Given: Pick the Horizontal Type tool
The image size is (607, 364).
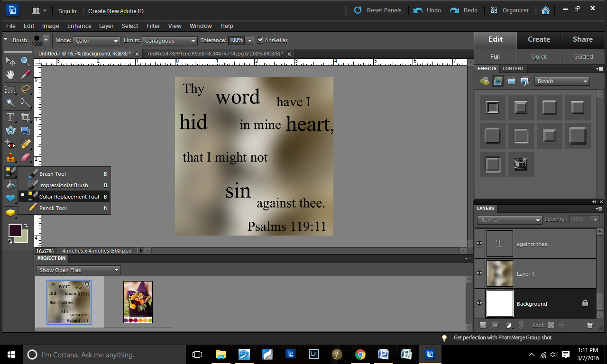Looking at the screenshot, I should pyautogui.click(x=10, y=117).
